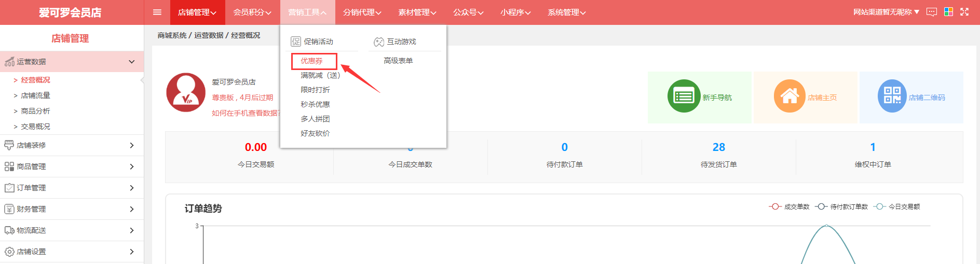This screenshot has height=264, width=980.
Task: Open the colorful grid theme icon
Action: coord(948,12)
